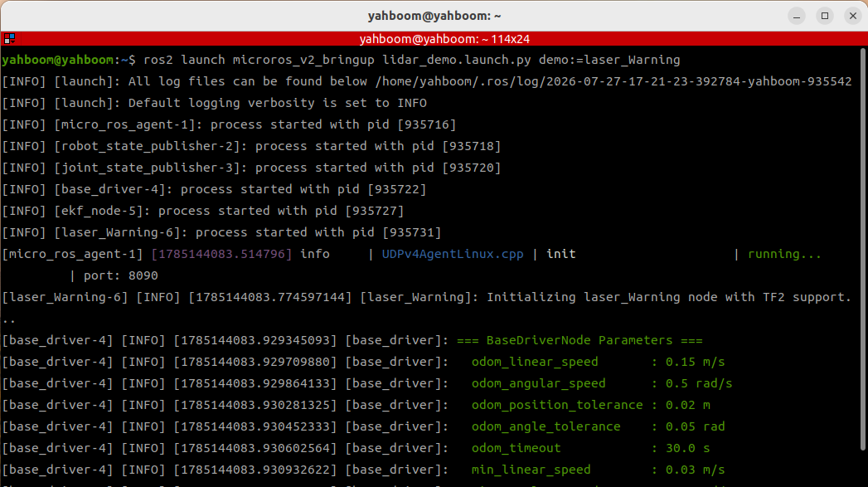Click "Initializing laser_Warning node with TF2 support."

(669, 298)
